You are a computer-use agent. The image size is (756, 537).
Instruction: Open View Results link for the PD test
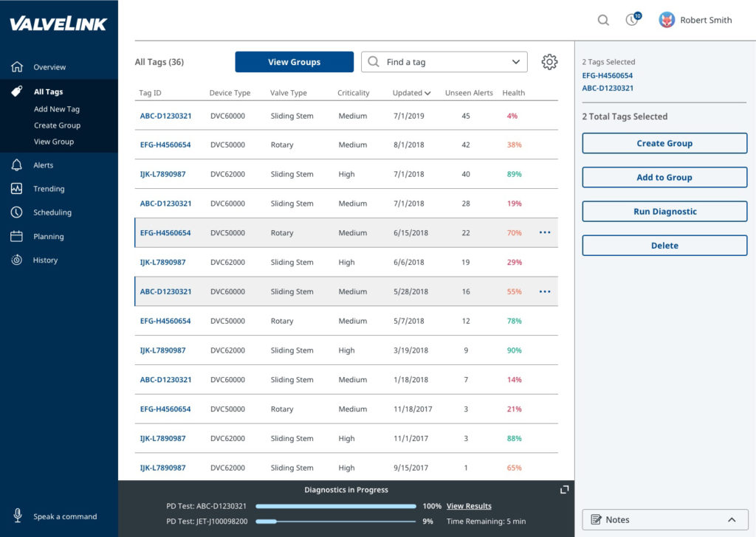pos(469,507)
